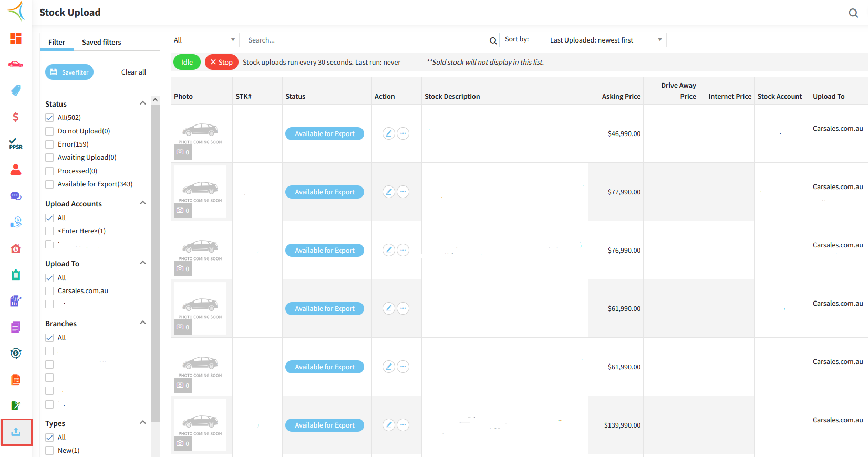Click the Clear all link
The height and width of the screenshot is (457, 868).
[x=133, y=72]
